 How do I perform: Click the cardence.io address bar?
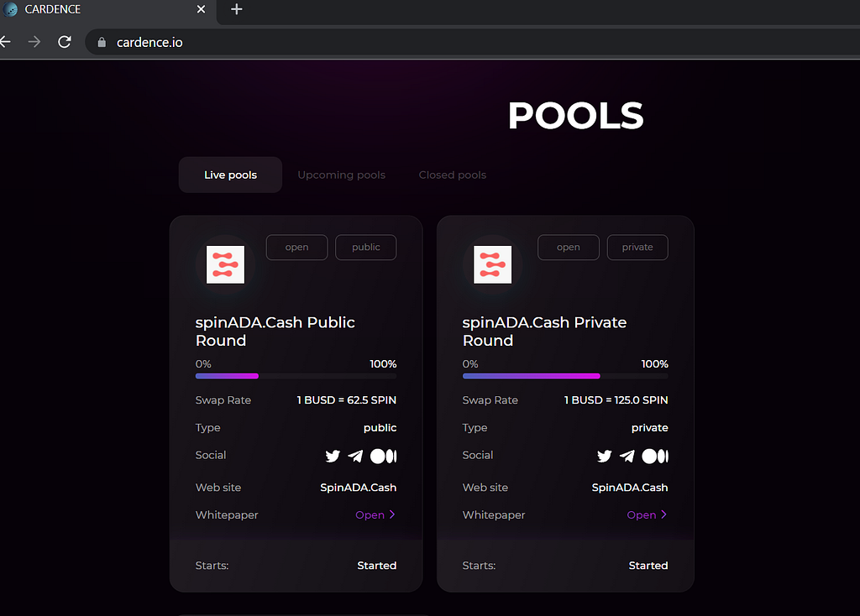[472, 42]
